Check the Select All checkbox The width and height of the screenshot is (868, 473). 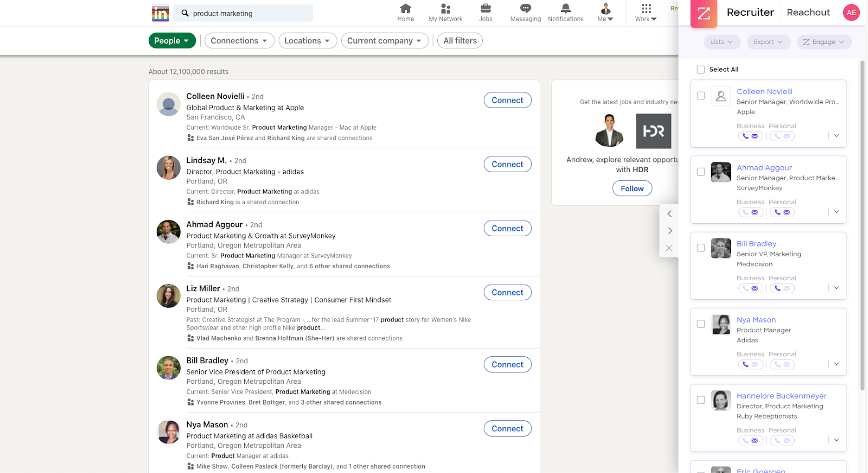701,70
